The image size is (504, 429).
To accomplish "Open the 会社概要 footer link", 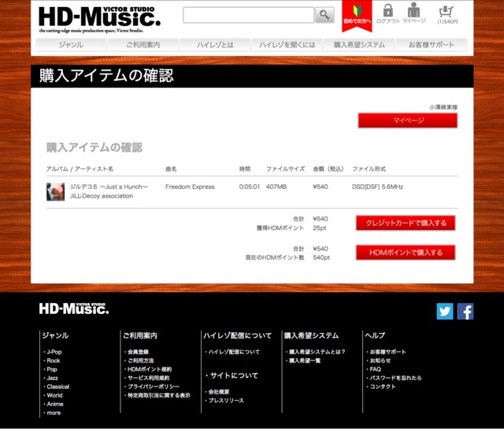I will [x=219, y=392].
